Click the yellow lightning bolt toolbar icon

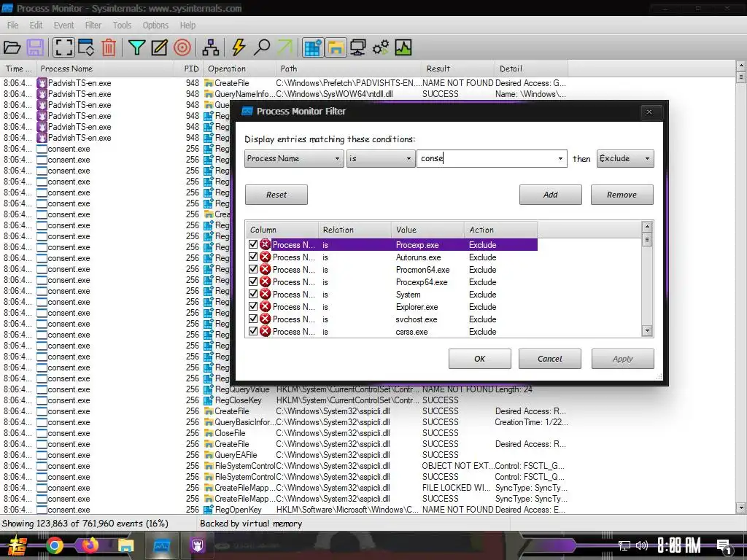click(x=239, y=47)
